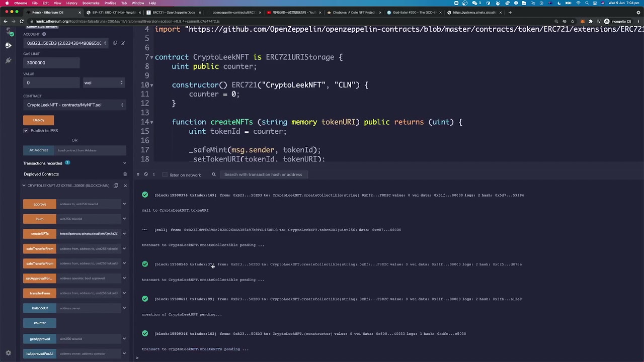Fold the contract CryptoLeekNFT code block
Image resolution: width=644 pixels, height=362 pixels.
click(x=152, y=57)
